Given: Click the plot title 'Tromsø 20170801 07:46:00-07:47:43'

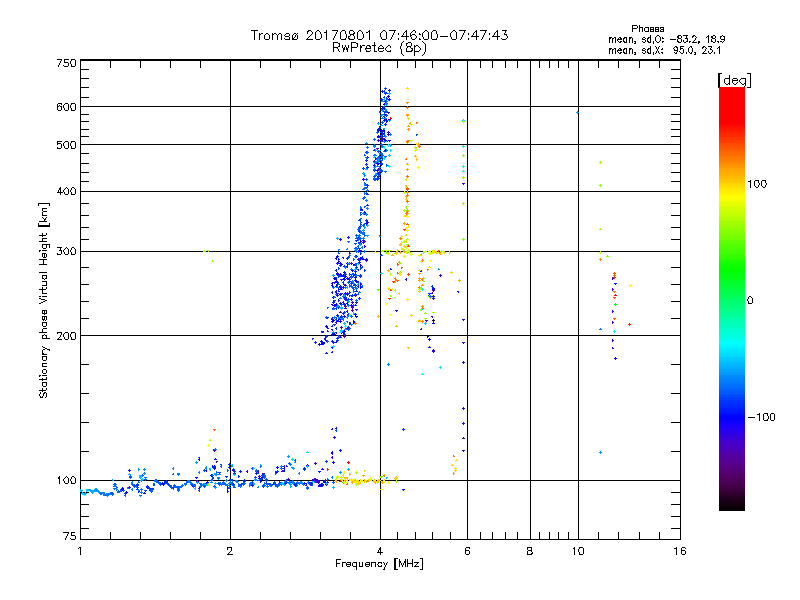Looking at the screenshot, I should tap(380, 35).
